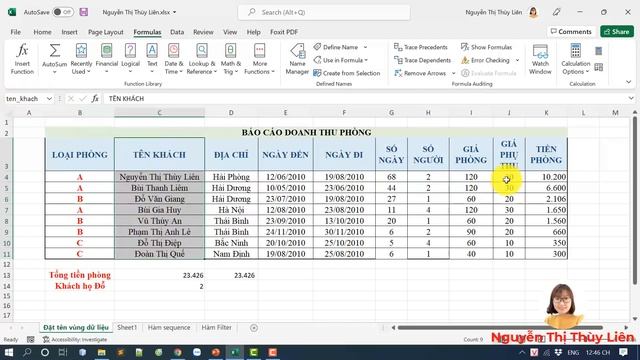This screenshot has height=360, width=640.
Task: Switch to the Review tab
Action: pos(203,32)
